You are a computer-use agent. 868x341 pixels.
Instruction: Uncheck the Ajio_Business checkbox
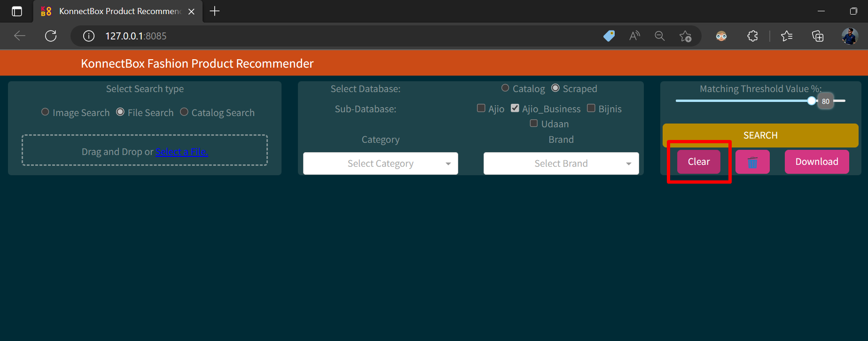(x=515, y=108)
